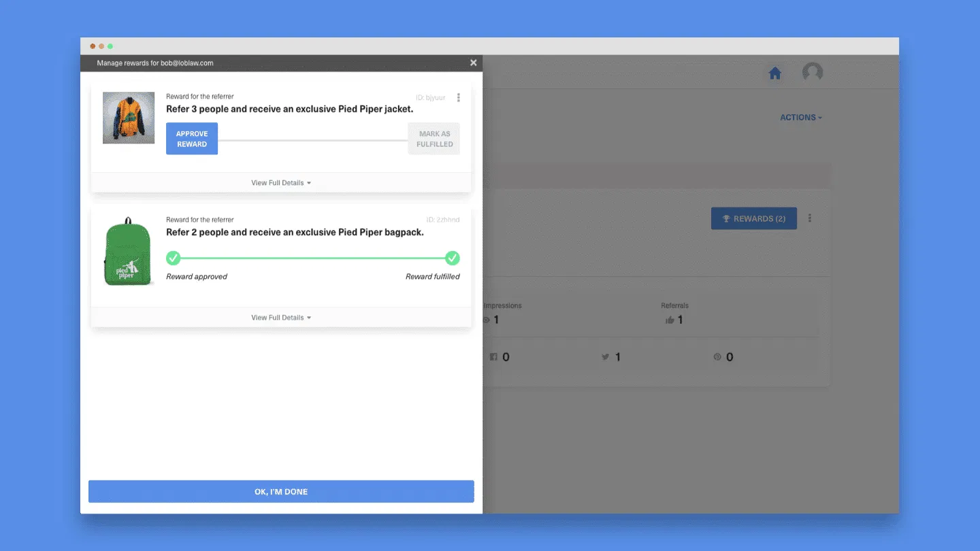The width and height of the screenshot is (980, 551).
Task: Open the Actions dropdown
Action: click(x=800, y=118)
